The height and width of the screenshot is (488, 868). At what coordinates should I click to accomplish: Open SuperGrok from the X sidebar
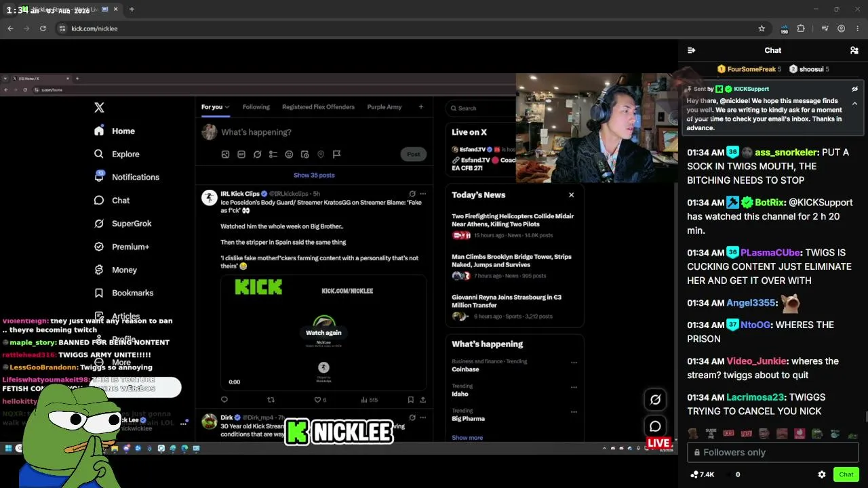click(123, 224)
